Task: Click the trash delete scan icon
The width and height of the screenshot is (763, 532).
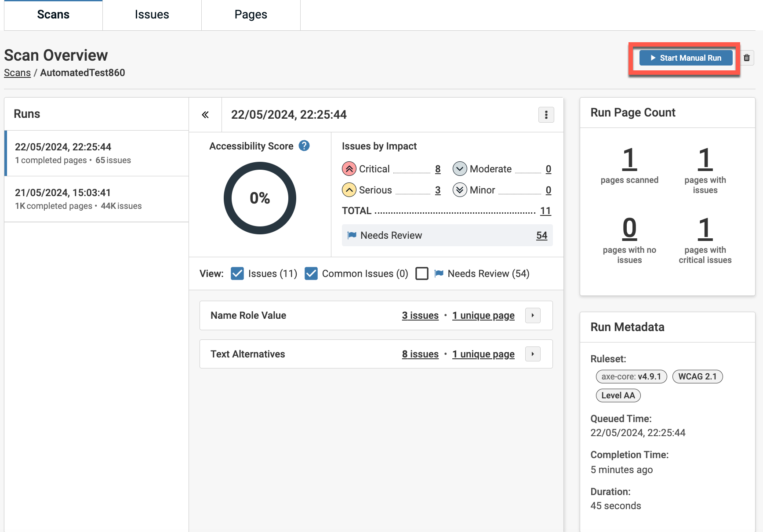Action: click(746, 58)
